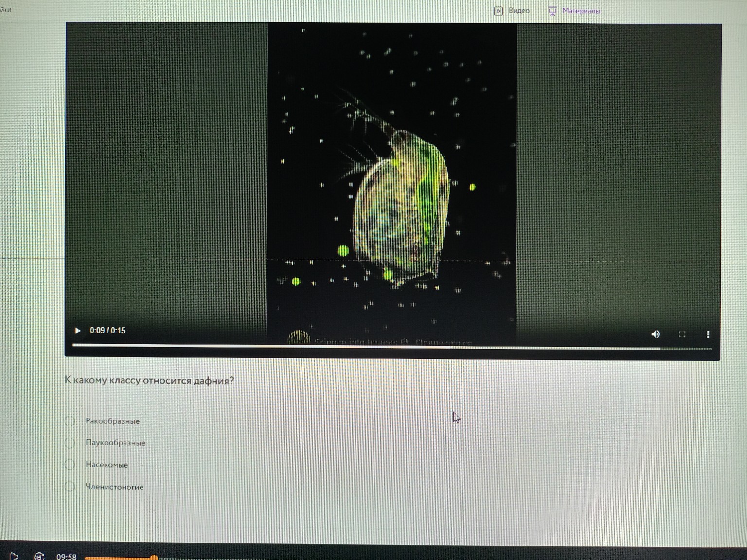Play the daphnia video clip
Viewport: 747px width, 560px height.
[77, 331]
